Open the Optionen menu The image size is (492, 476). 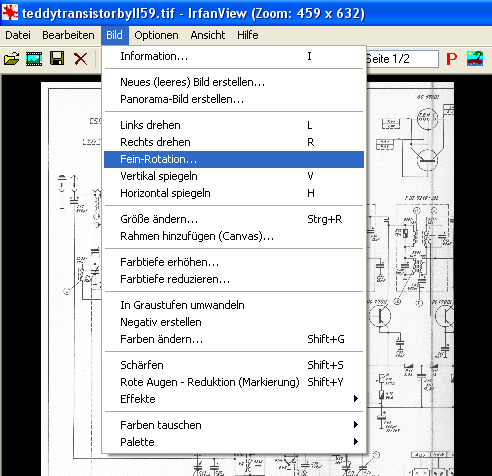click(x=156, y=35)
